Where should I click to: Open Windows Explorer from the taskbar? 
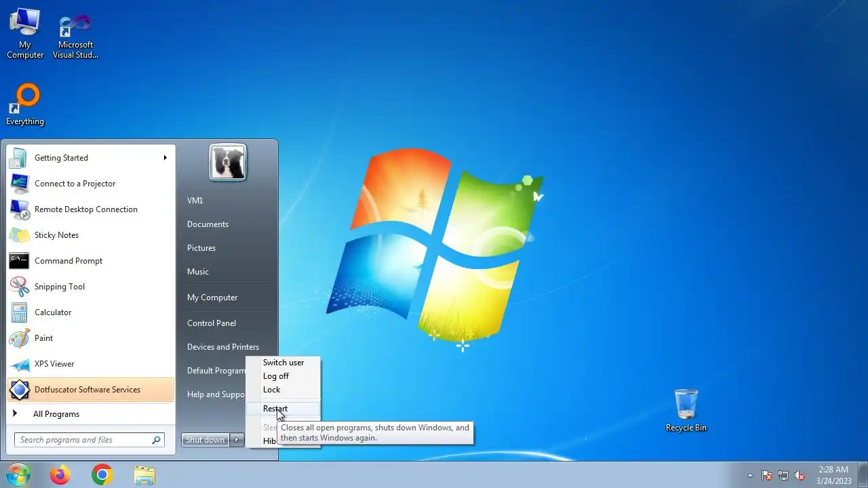click(144, 475)
